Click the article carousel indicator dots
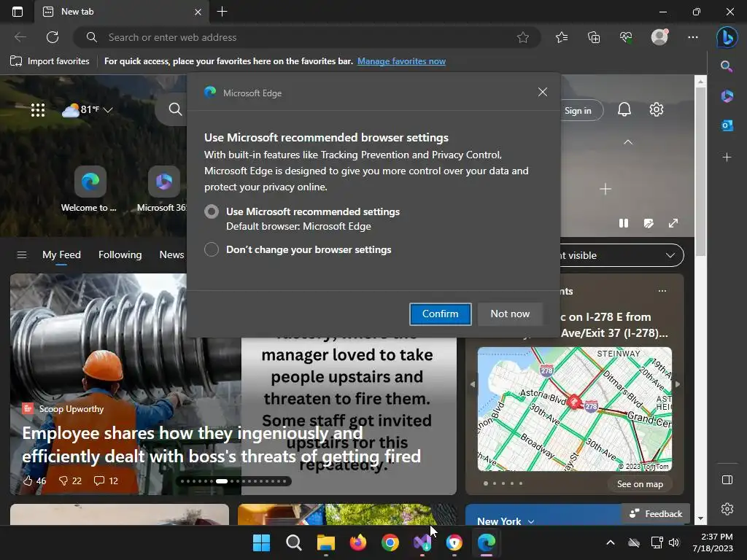The width and height of the screenshot is (747, 560). [x=233, y=481]
